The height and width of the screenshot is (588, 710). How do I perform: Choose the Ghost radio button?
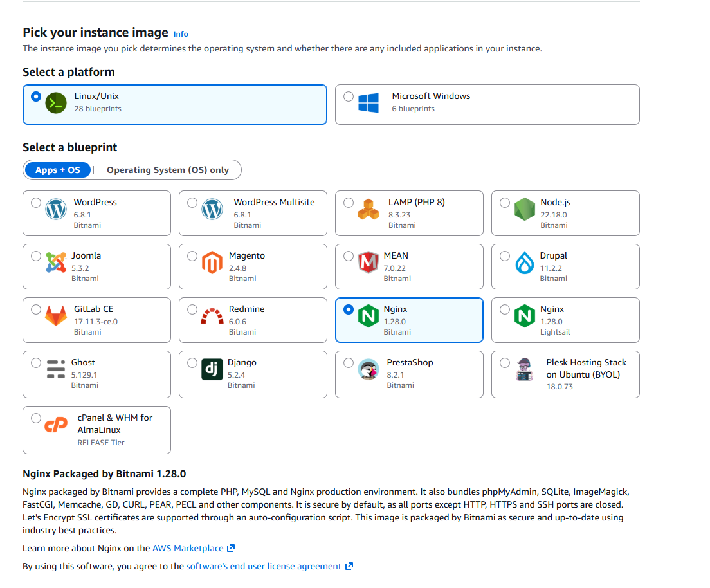pos(36,363)
